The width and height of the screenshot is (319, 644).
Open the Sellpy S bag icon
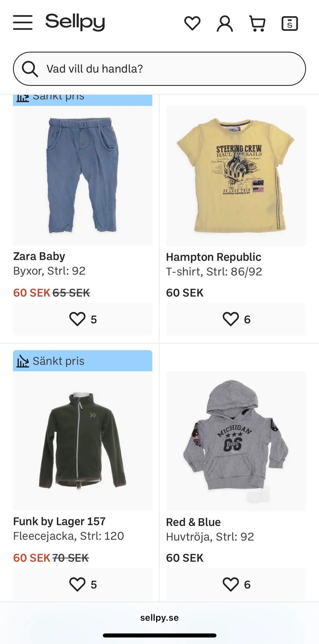[289, 23]
